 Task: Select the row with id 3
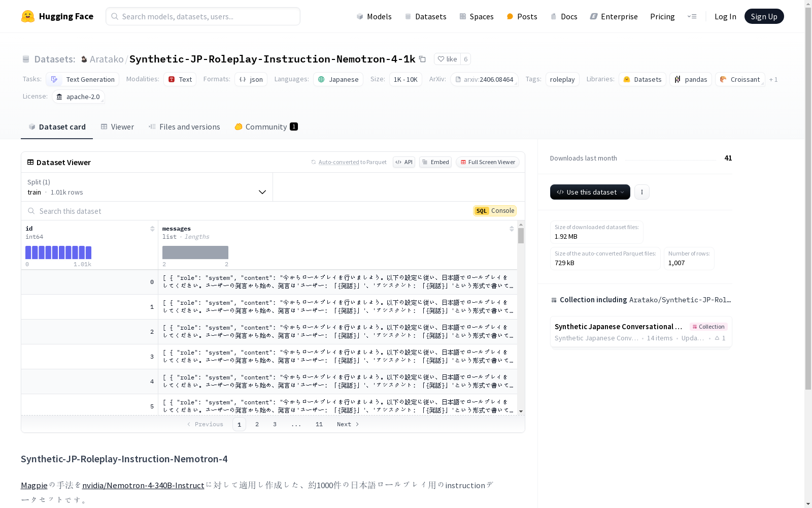tap(269, 357)
